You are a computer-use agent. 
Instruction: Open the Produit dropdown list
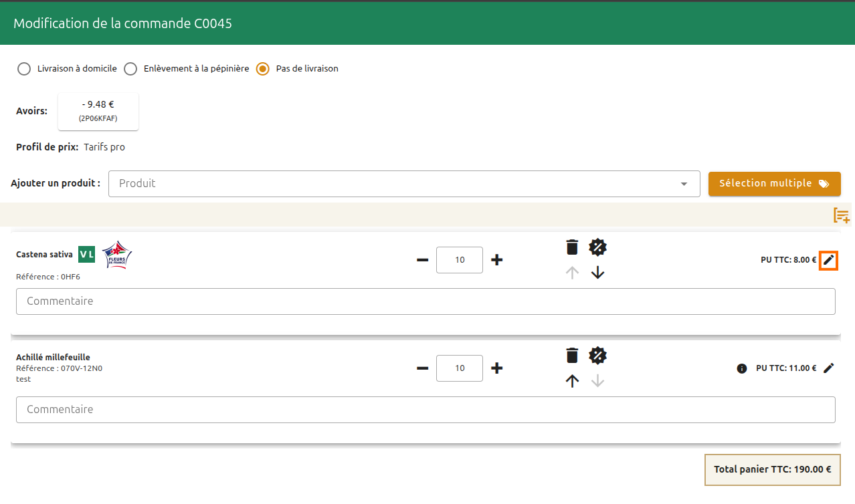pyautogui.click(x=683, y=184)
